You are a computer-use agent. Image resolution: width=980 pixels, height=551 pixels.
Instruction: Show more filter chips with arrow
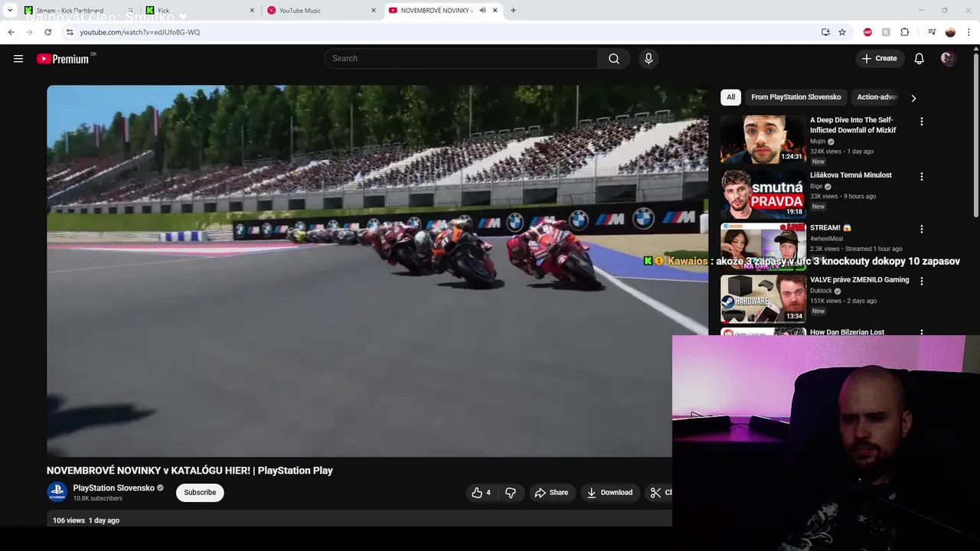point(913,98)
